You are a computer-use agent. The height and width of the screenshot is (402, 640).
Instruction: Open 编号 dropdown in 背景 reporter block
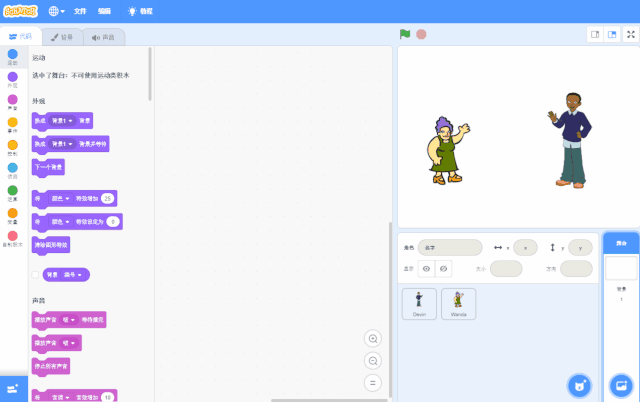73,275
